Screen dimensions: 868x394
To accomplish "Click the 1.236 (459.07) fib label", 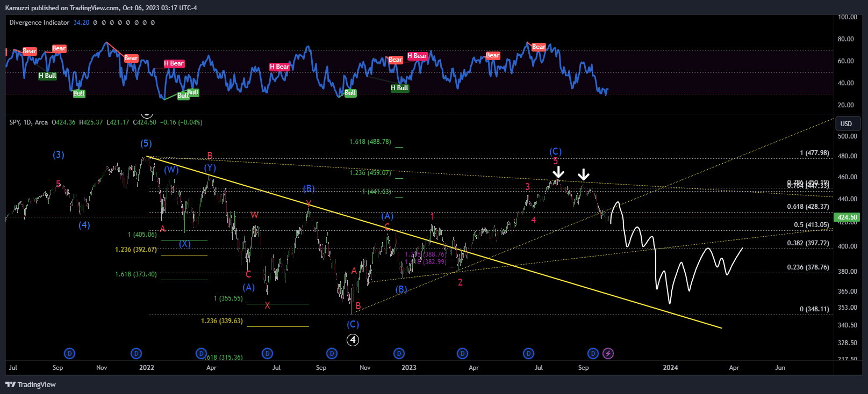I will click(370, 173).
